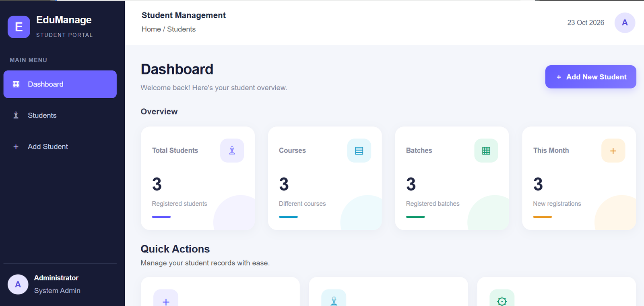Go to Students in the main menu
The width and height of the screenshot is (644, 306).
pyautogui.click(x=60, y=116)
